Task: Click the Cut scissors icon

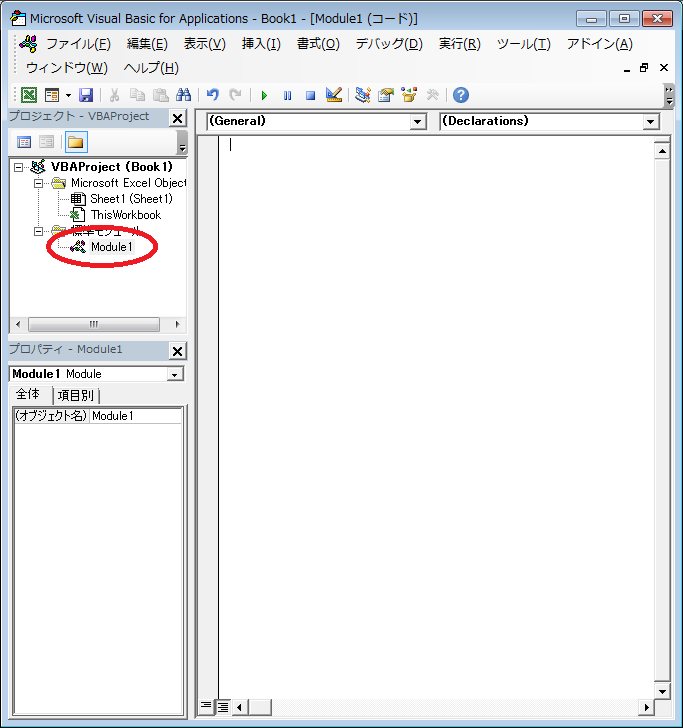Action: point(114,95)
